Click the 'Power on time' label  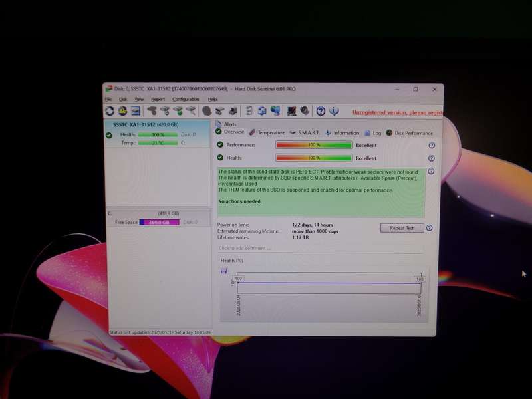pos(233,225)
